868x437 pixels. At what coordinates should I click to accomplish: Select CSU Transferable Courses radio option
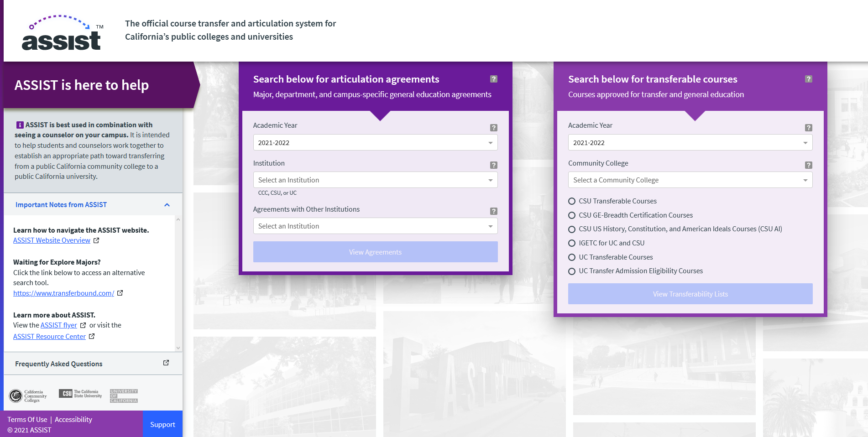[x=571, y=201]
